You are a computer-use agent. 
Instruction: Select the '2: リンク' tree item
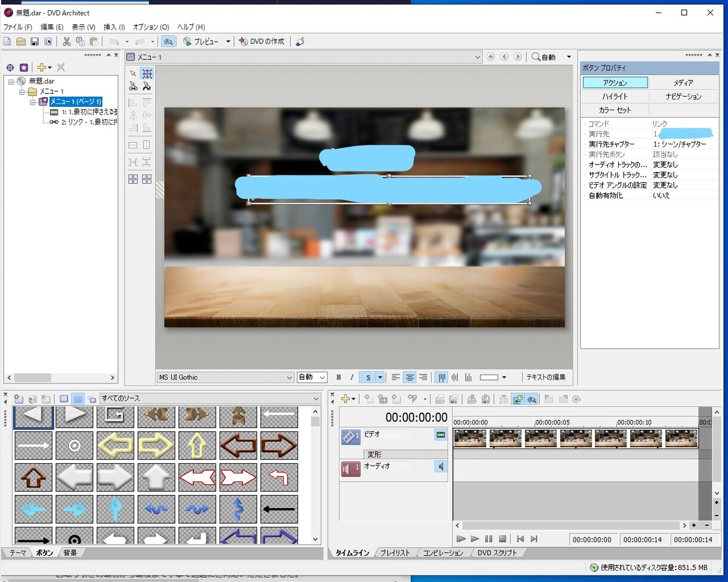coord(89,122)
